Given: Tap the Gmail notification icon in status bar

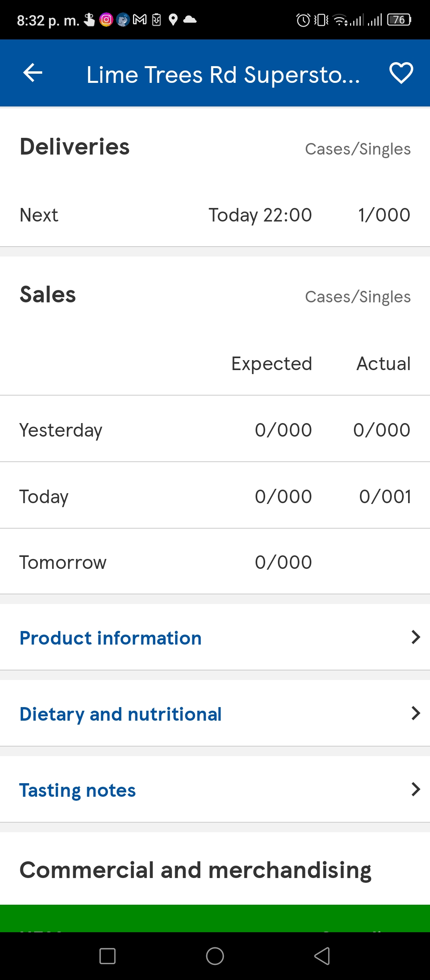Looking at the screenshot, I should (x=140, y=20).
